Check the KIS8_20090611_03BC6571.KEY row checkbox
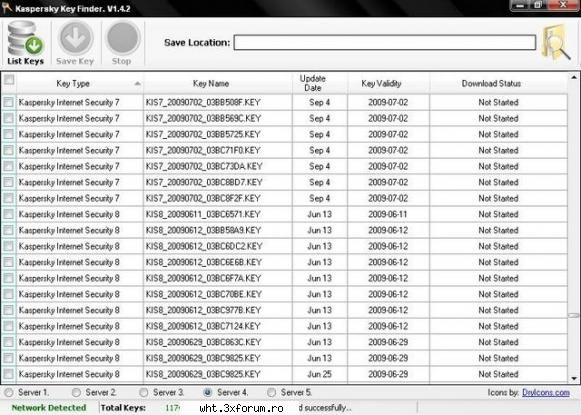Image resolution: width=581 pixels, height=415 pixels. (x=9, y=214)
